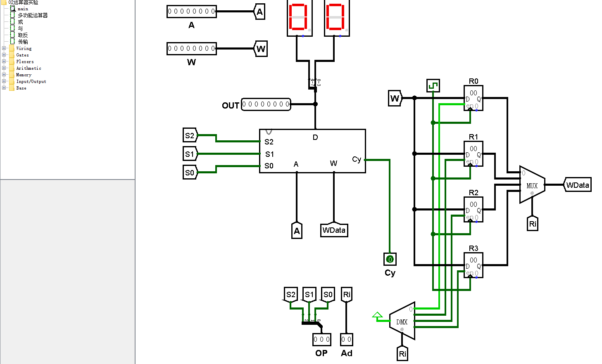602x364 pixels.
Task: Expand the Input/Output library
Action: point(4,81)
